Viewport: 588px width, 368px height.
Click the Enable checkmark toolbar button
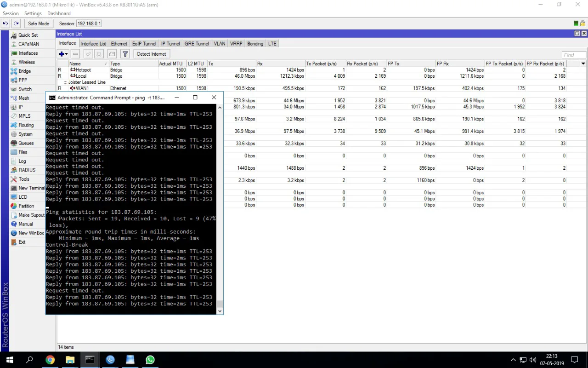click(89, 54)
